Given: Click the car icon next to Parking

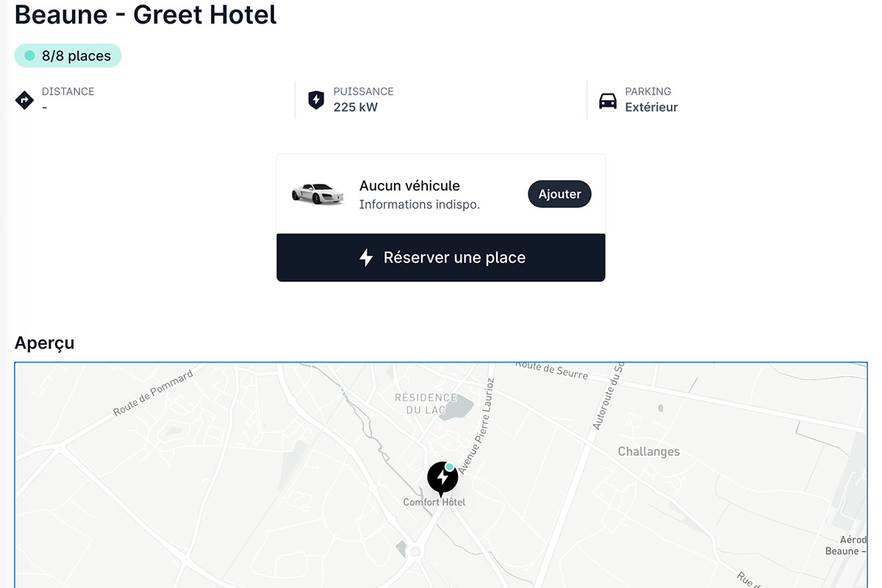Looking at the screenshot, I should tap(607, 99).
